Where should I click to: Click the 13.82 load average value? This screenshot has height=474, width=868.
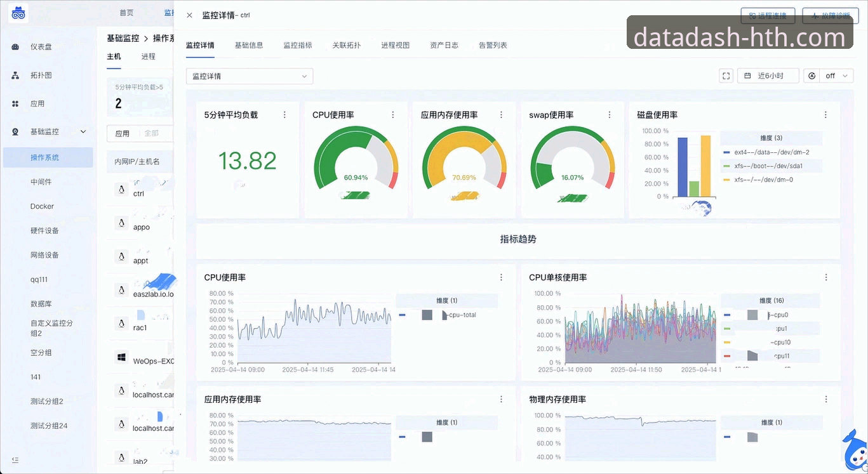pos(248,161)
